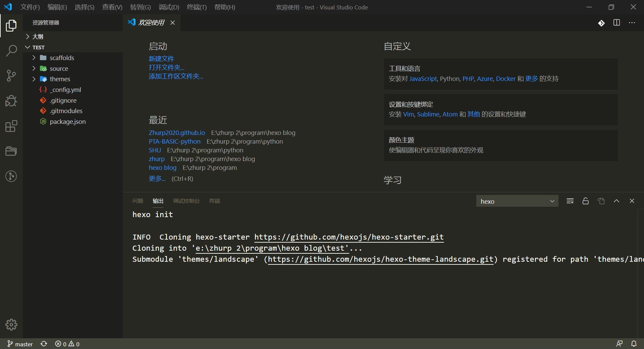644x349 pixels.
Task: Open the .gitignore file
Action: (x=72, y=100)
